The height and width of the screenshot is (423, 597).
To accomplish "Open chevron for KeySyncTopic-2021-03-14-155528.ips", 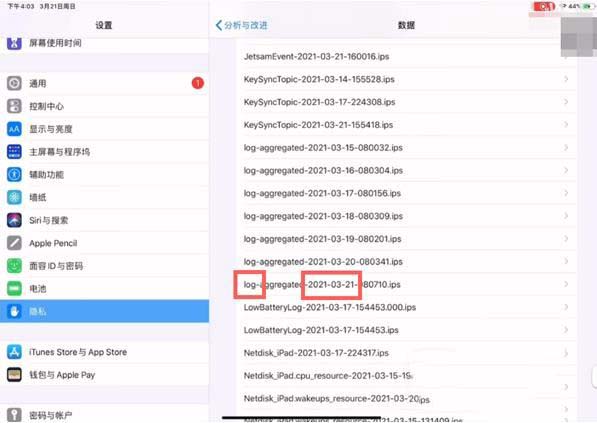I will (x=566, y=79).
